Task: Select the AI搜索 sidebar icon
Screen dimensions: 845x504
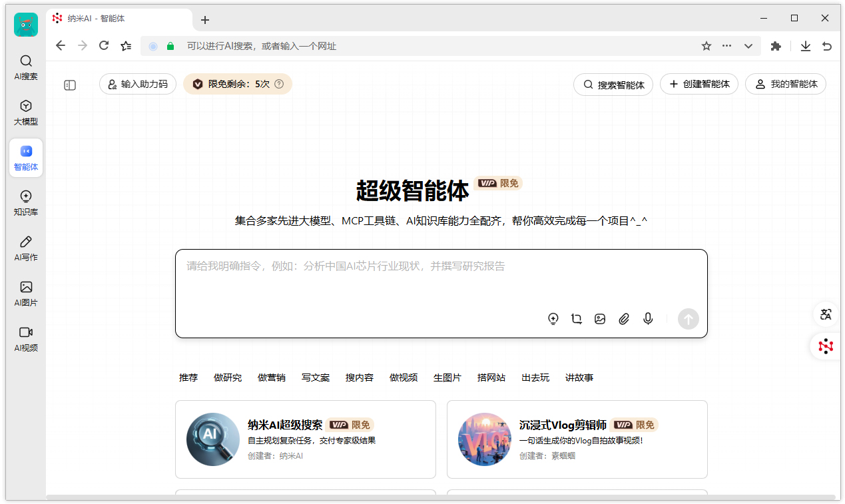Action: [25, 67]
